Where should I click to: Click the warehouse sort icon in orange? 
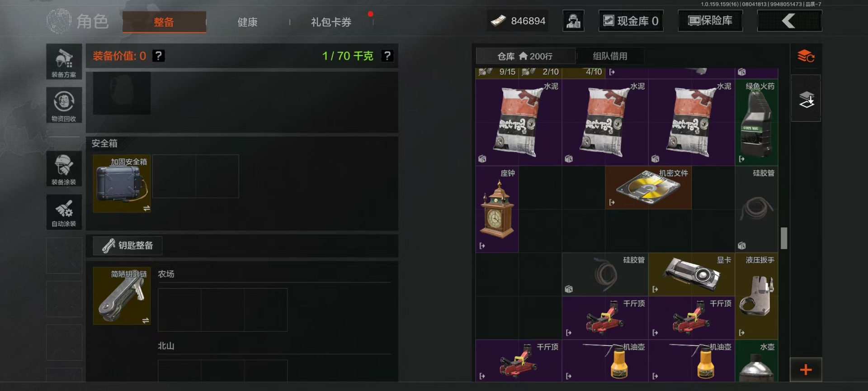[x=806, y=57]
